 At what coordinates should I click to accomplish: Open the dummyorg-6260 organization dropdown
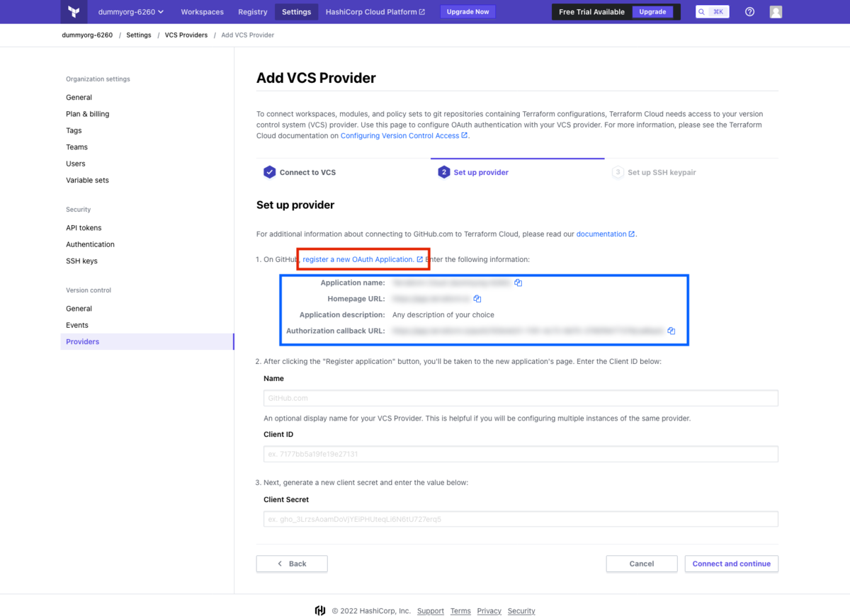(x=130, y=12)
